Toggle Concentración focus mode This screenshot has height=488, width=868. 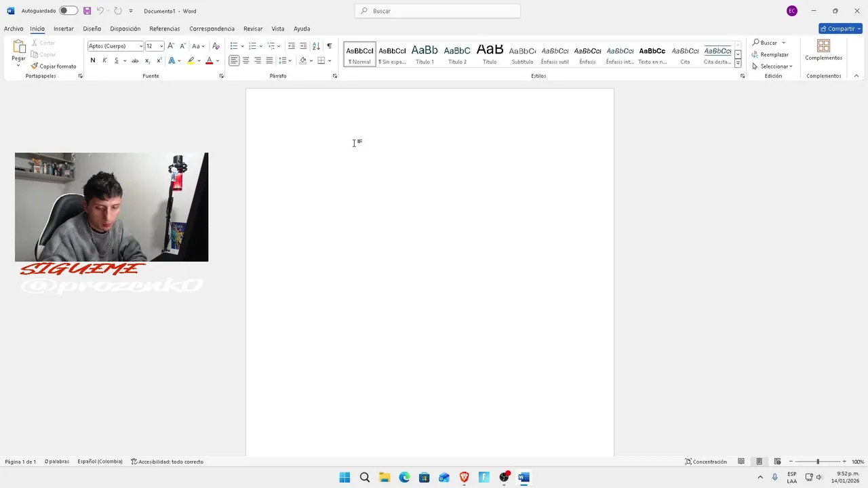[x=706, y=462]
